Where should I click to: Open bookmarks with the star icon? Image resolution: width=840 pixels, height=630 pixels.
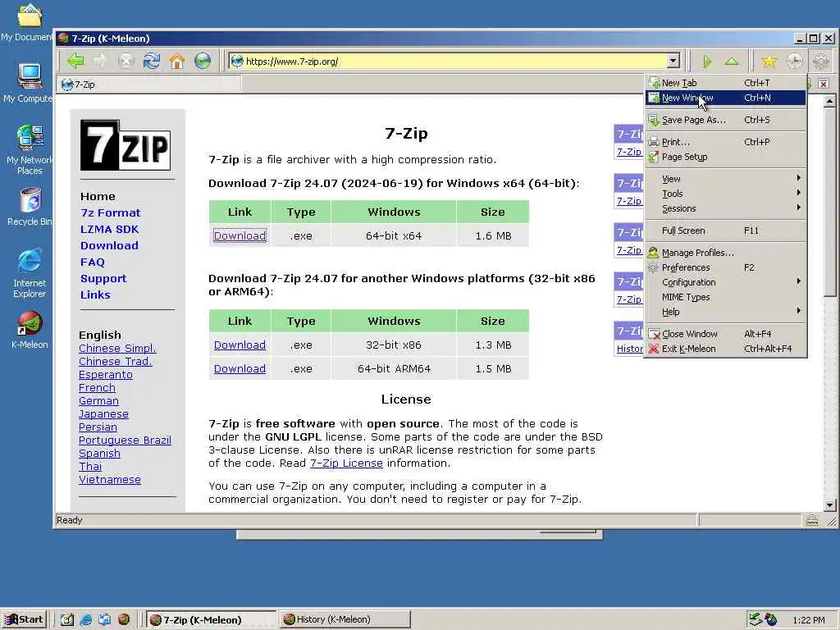(769, 62)
